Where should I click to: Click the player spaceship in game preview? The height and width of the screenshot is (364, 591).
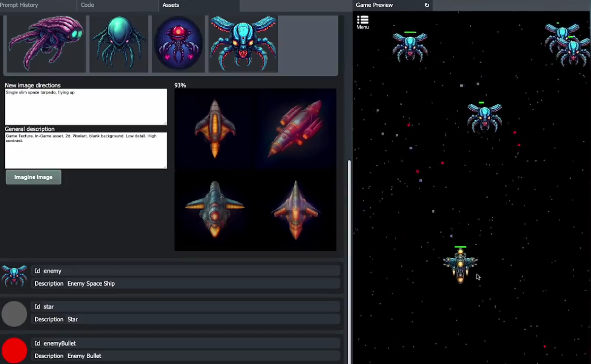coord(460,265)
